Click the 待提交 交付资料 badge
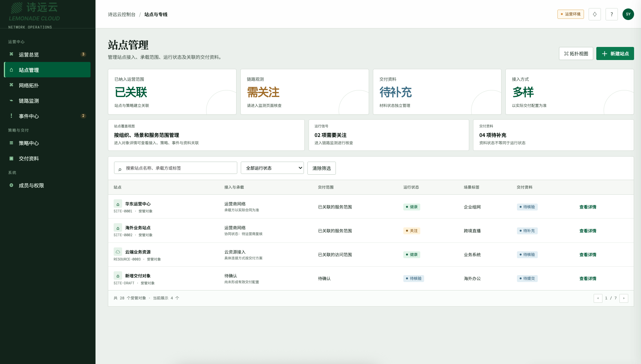641x364 pixels. tap(527, 279)
